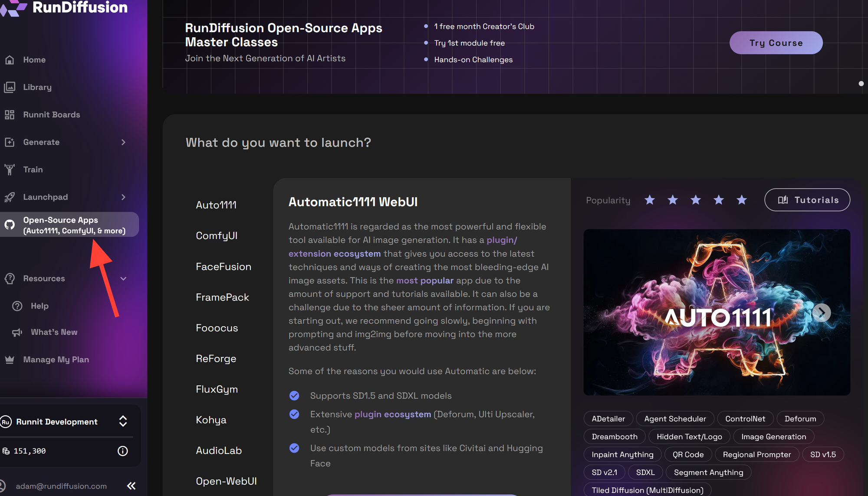Viewport: 868px width, 496px height.
Task: Collapse the sidebar with the double-chevron
Action: click(x=131, y=486)
